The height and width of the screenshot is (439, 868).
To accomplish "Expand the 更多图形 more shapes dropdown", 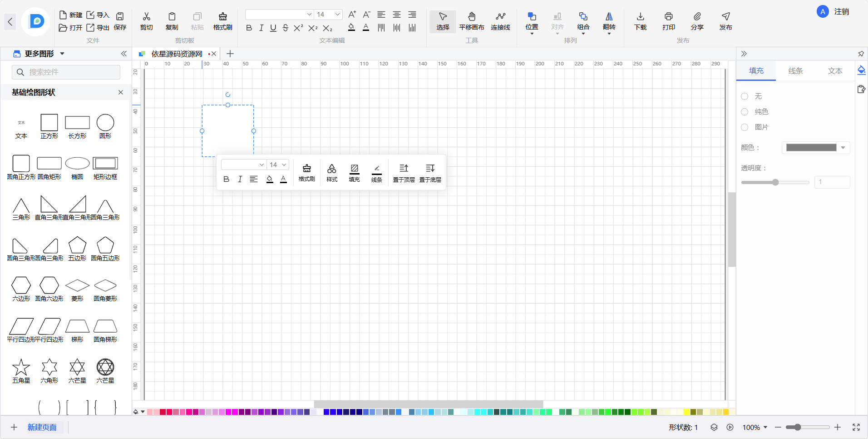I will pyautogui.click(x=62, y=54).
